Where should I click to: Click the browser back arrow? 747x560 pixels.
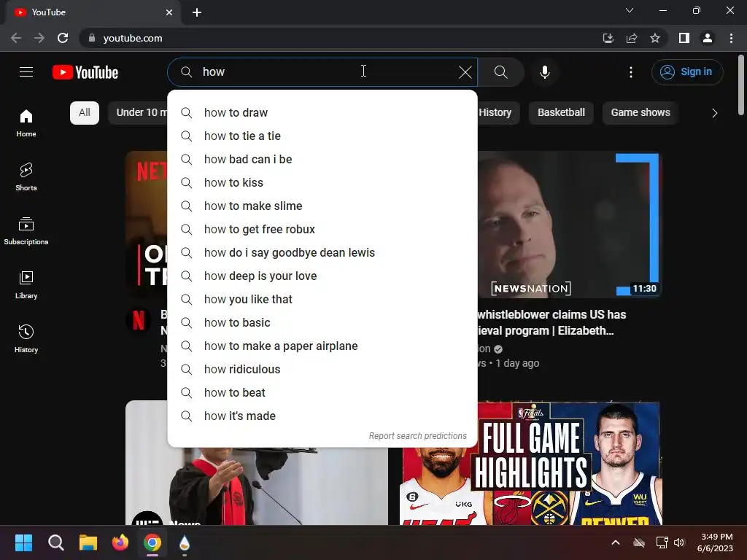tap(16, 38)
